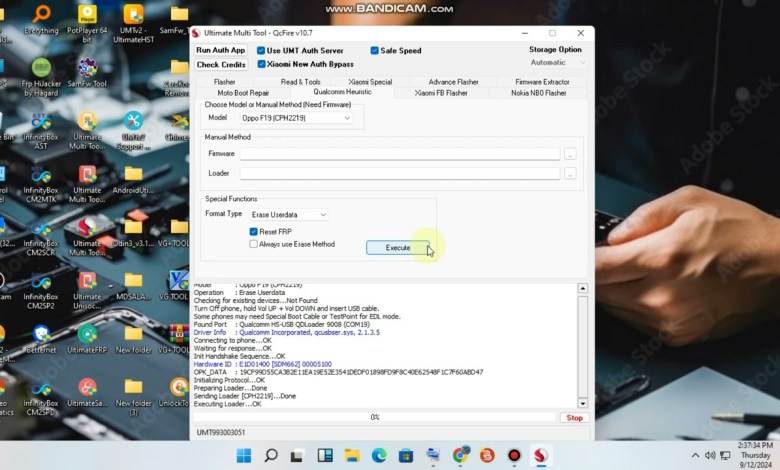Launch Microsoft Edge from the taskbar
This screenshot has height=470, width=780.
pyautogui.click(x=379, y=455)
